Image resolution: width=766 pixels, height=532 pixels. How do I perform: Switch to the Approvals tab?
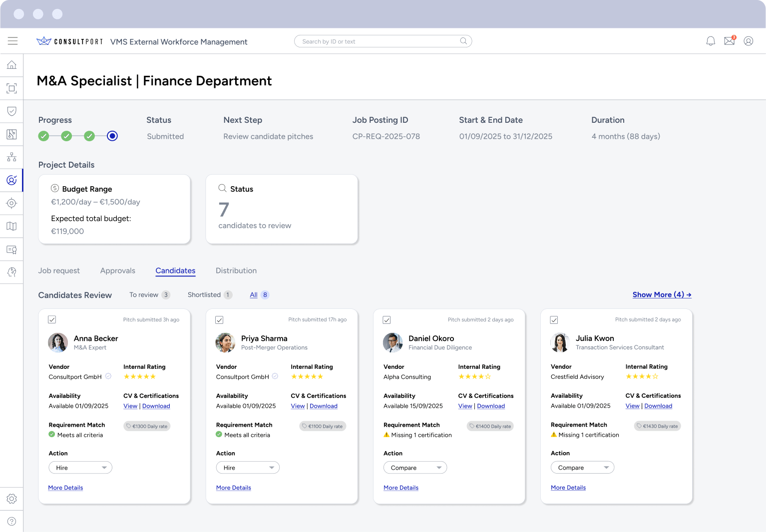coord(117,270)
